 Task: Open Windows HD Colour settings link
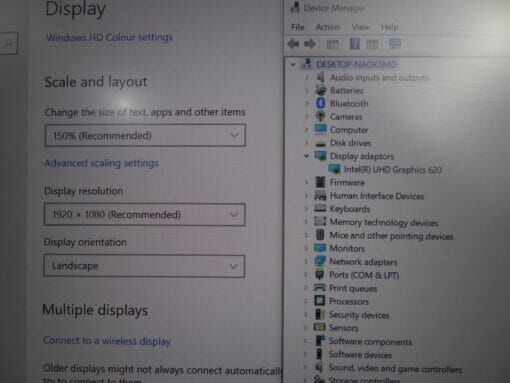(x=109, y=37)
